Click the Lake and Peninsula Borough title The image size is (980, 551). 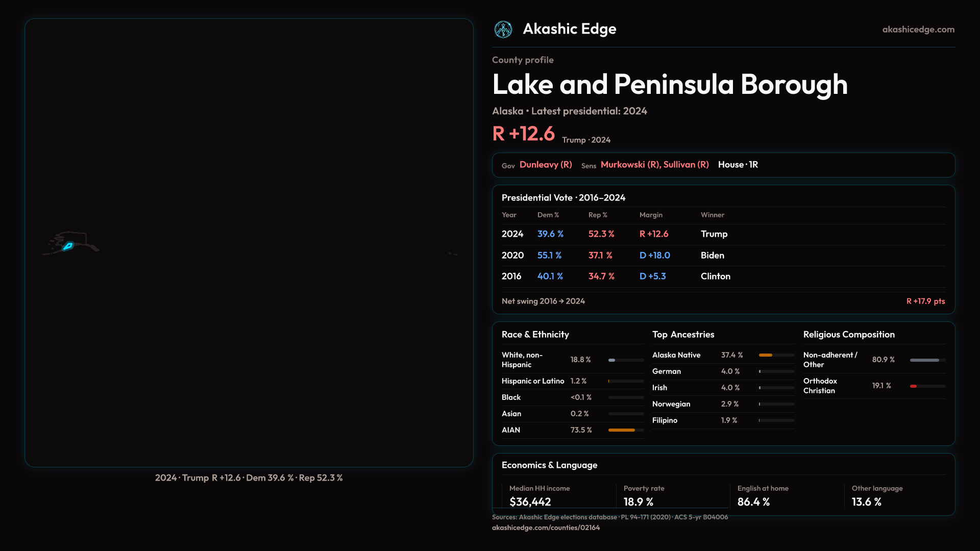(x=670, y=84)
